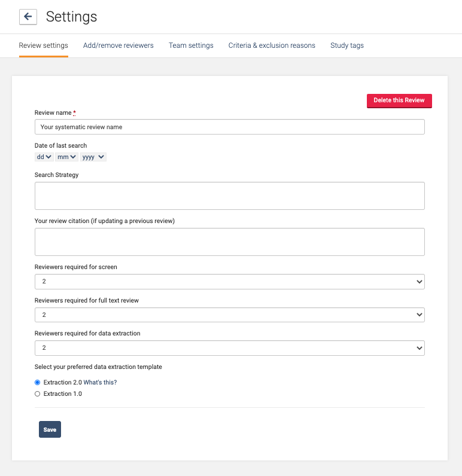This screenshot has width=462, height=476.
Task: Open the year (yyyy) dropdown
Action: [93, 157]
